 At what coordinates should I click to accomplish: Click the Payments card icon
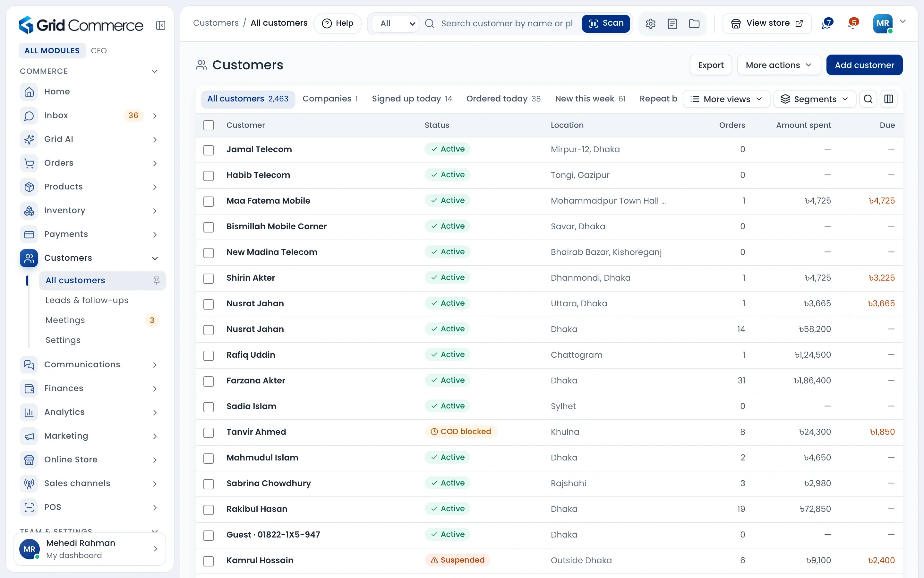pyautogui.click(x=29, y=234)
